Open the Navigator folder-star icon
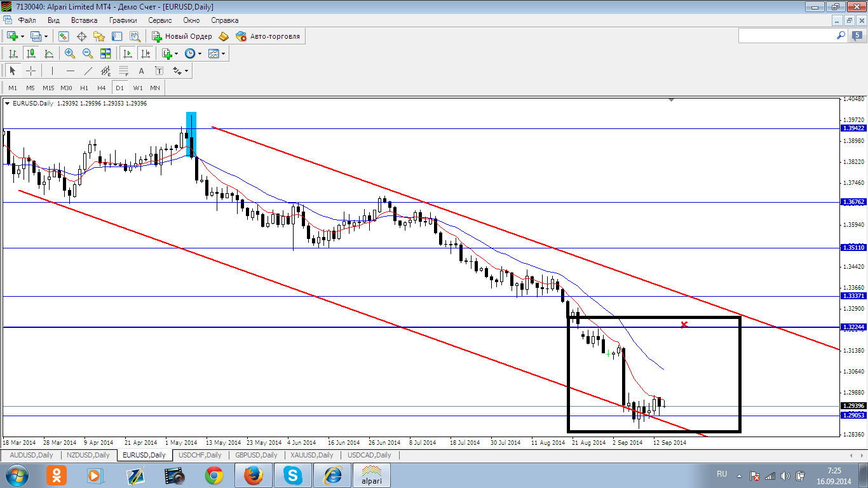The width and height of the screenshot is (868, 488). pyautogui.click(x=98, y=36)
